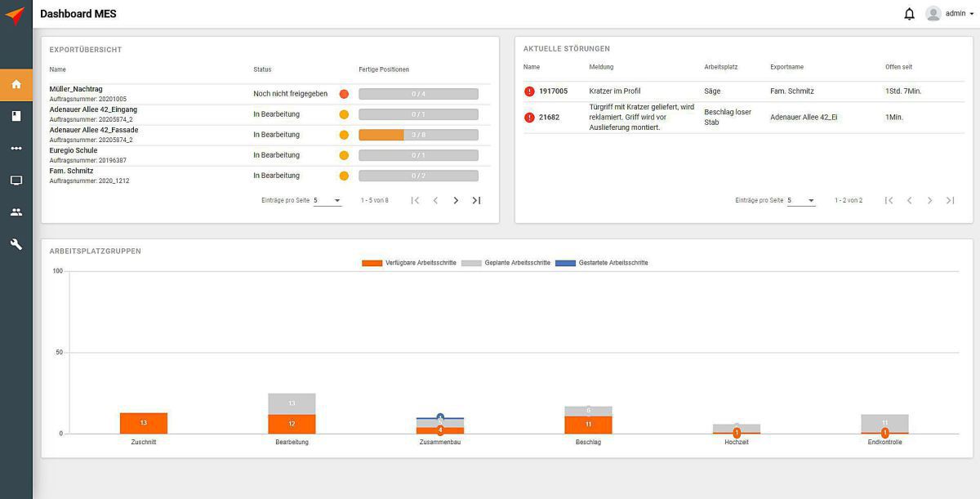
Task: Open the wrench settings sidebar icon
Action: click(x=16, y=244)
